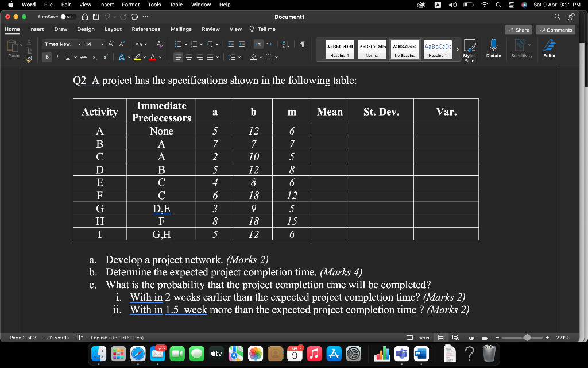Apply a bulleted list

pos(179,44)
